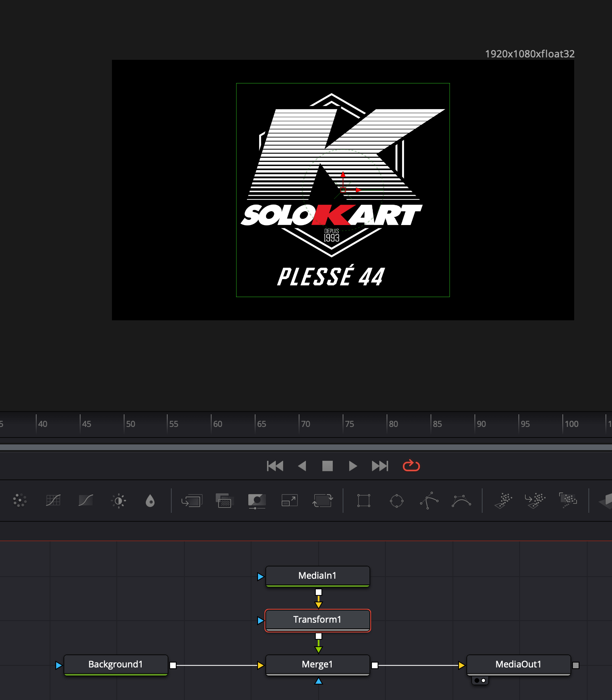Click the MediaIn1 node in flow

pos(317,575)
